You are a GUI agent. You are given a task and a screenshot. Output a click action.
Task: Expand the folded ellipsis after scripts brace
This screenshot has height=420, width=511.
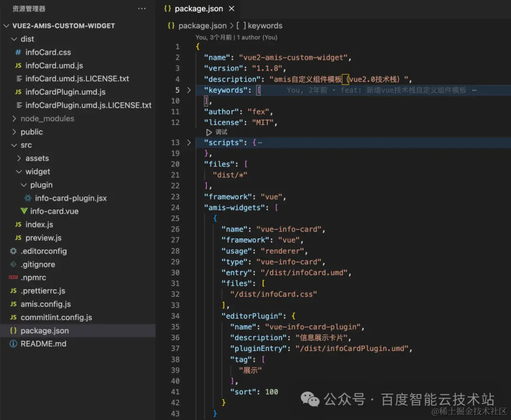pos(260,143)
